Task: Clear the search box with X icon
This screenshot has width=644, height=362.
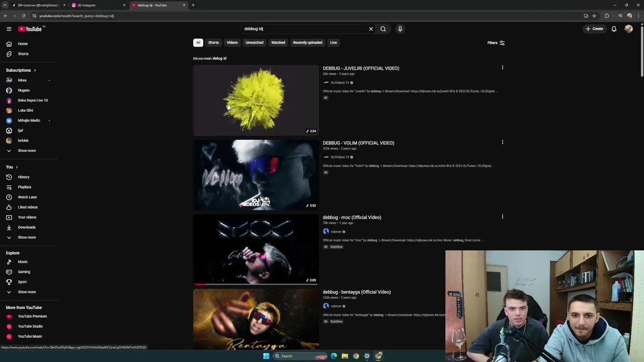Action: tap(371, 29)
